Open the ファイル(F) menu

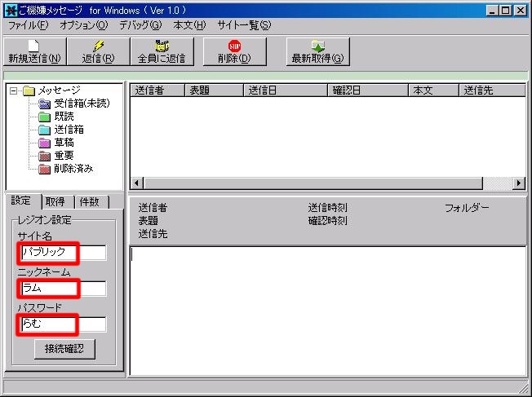29,25
